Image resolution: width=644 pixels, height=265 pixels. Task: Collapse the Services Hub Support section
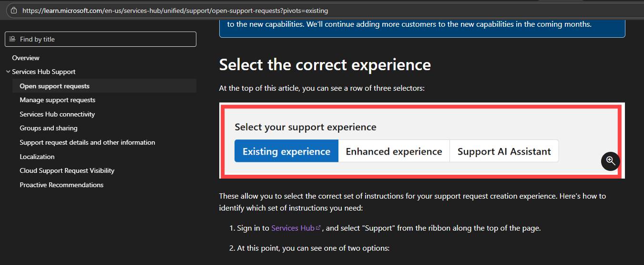pyautogui.click(x=8, y=72)
